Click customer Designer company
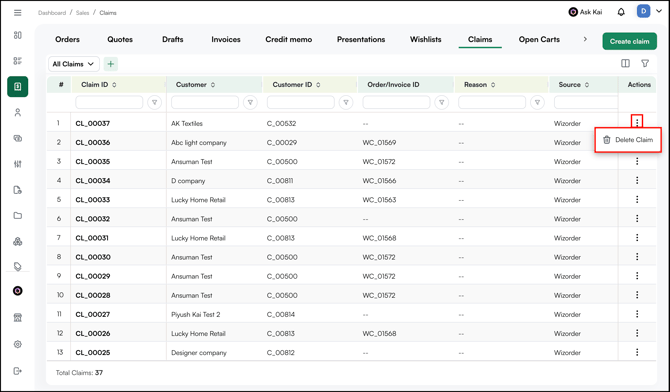Image resolution: width=670 pixels, height=392 pixels. click(x=199, y=353)
